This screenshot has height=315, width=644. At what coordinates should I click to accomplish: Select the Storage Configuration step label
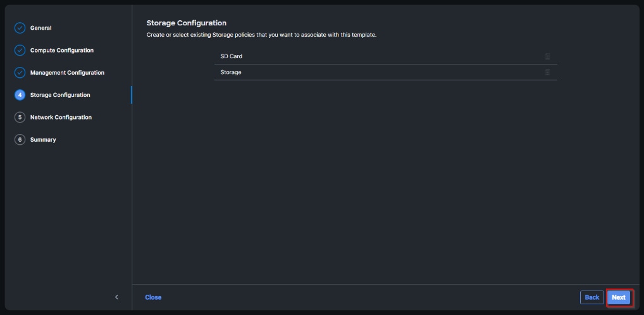point(60,95)
